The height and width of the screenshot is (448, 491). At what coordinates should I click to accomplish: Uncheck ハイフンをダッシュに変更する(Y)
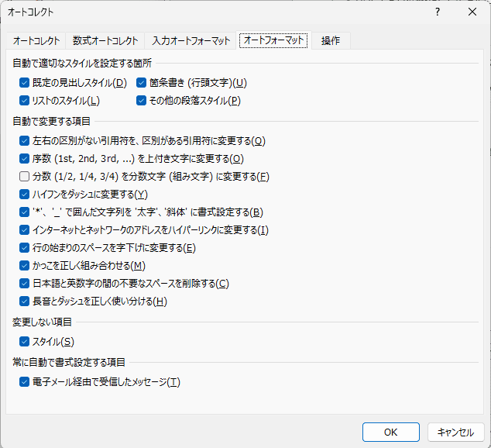point(24,195)
